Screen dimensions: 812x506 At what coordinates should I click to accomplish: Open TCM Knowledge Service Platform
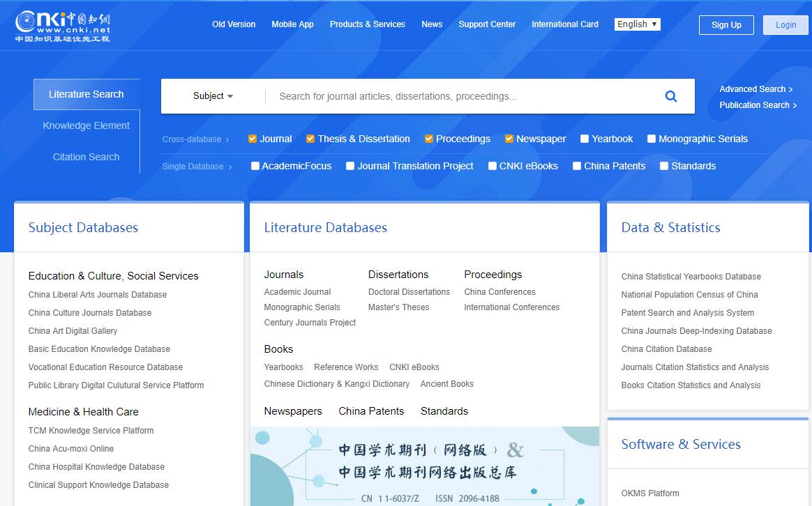[91, 431]
